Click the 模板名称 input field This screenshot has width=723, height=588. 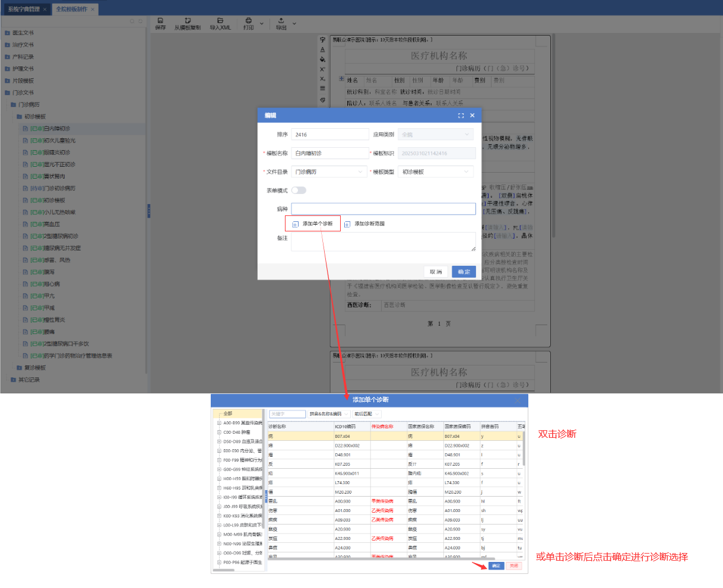(330, 153)
